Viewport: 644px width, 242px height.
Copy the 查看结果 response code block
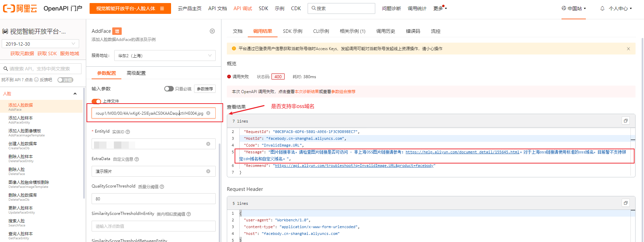pyautogui.click(x=626, y=121)
